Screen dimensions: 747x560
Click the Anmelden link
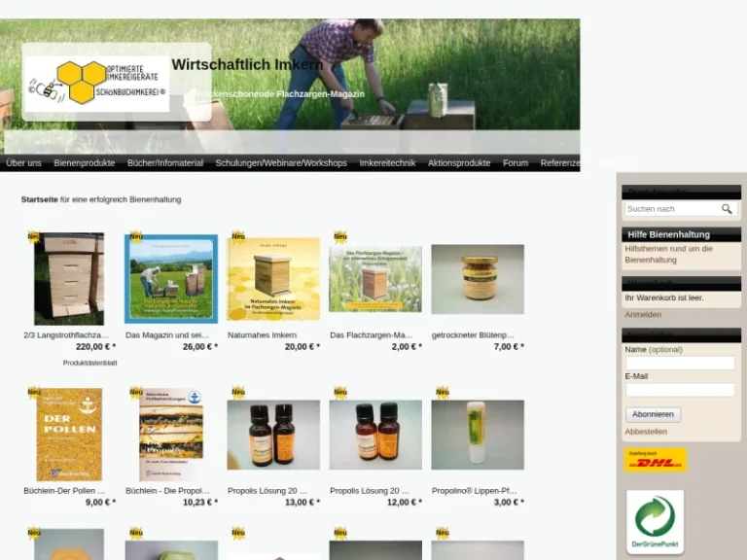(643, 315)
